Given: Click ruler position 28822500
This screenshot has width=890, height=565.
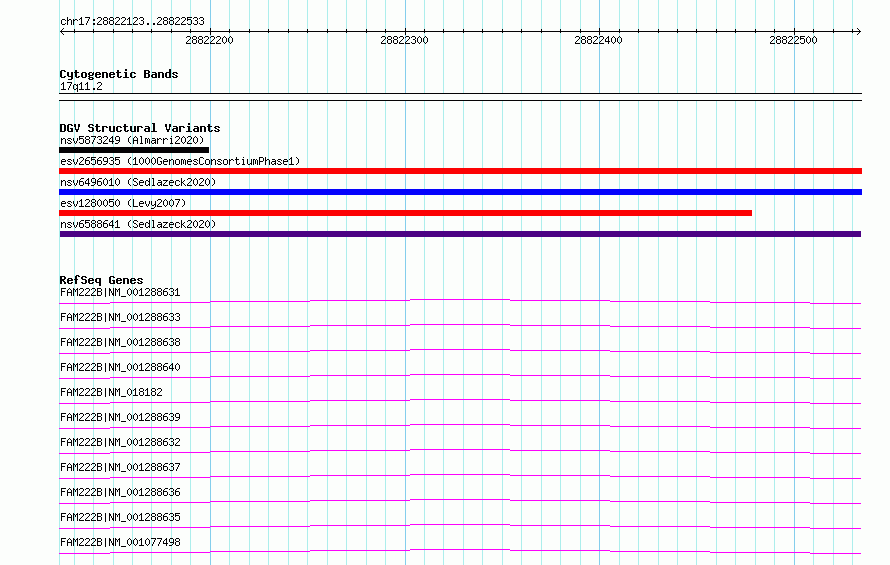Looking at the screenshot, I should [x=793, y=40].
